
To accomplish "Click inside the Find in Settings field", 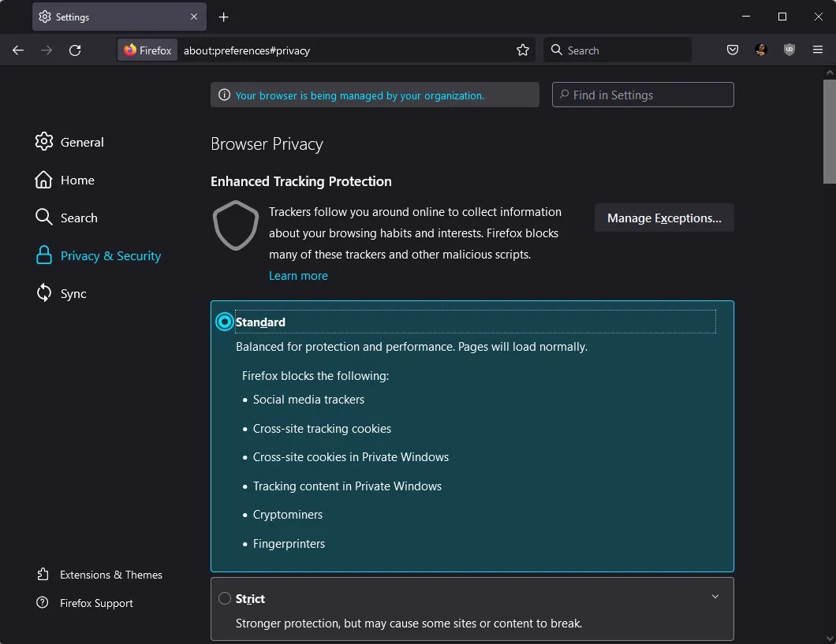I will coord(642,95).
